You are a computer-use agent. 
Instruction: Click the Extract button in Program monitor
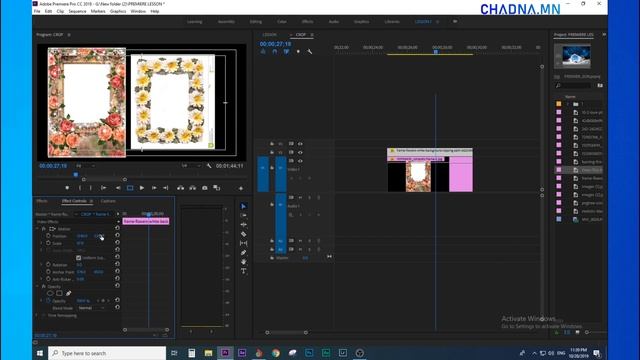click(x=193, y=188)
